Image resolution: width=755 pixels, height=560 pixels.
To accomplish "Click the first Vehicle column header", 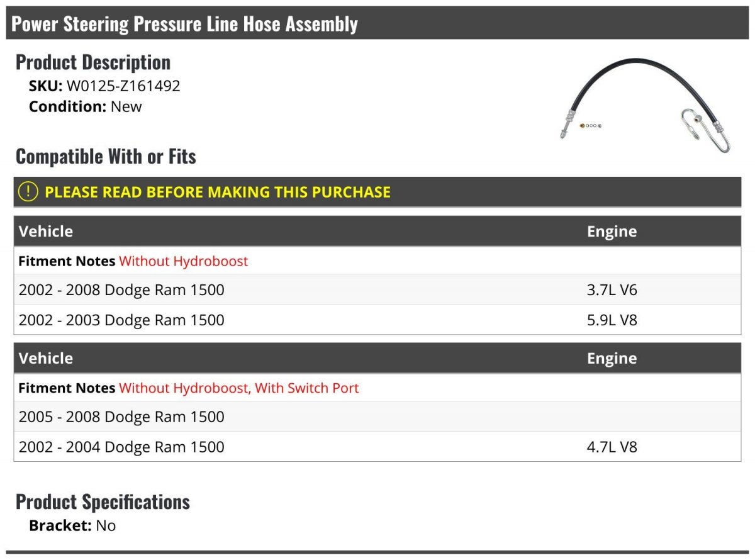I will [46, 231].
